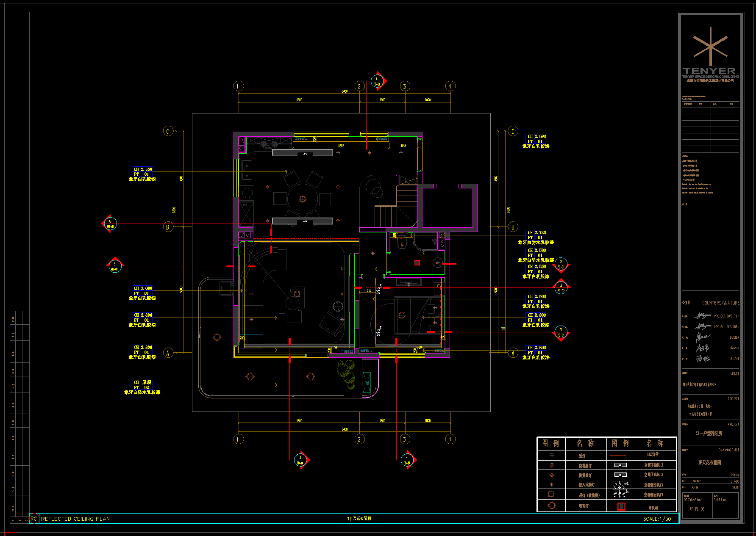This screenshot has height=536, width=756.
Task: Click the 吊灯 (软装供) legend name
Action: (589, 495)
